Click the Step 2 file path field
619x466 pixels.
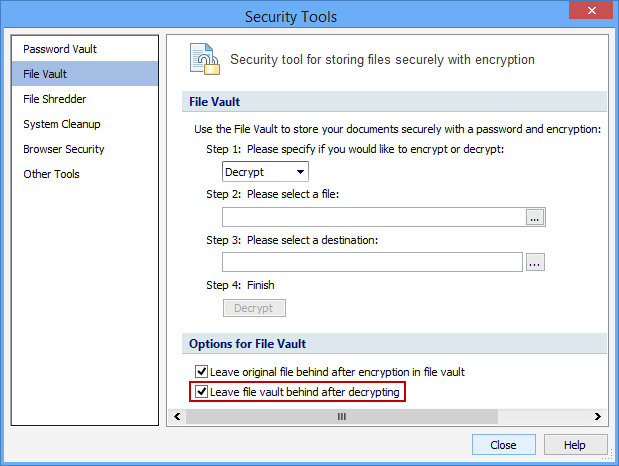373,217
